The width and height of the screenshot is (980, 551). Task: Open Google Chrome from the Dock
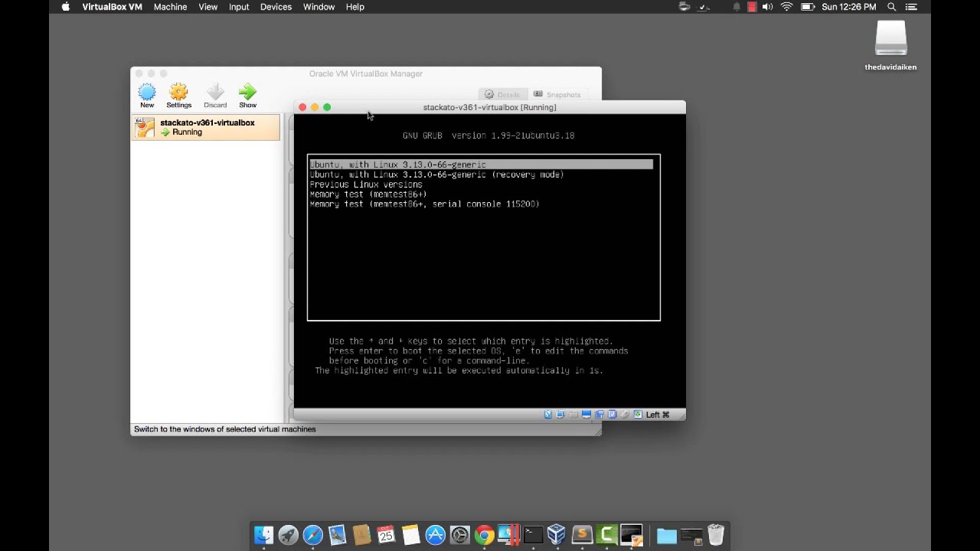484,534
